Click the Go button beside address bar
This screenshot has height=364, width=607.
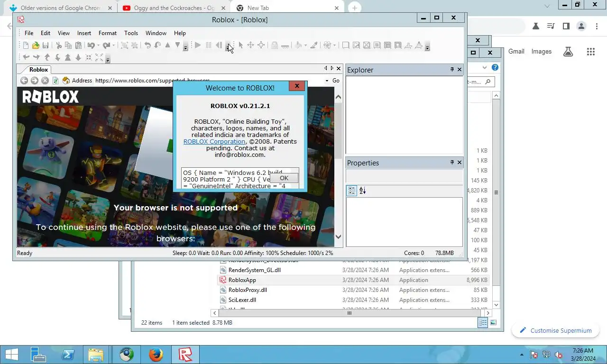click(336, 81)
